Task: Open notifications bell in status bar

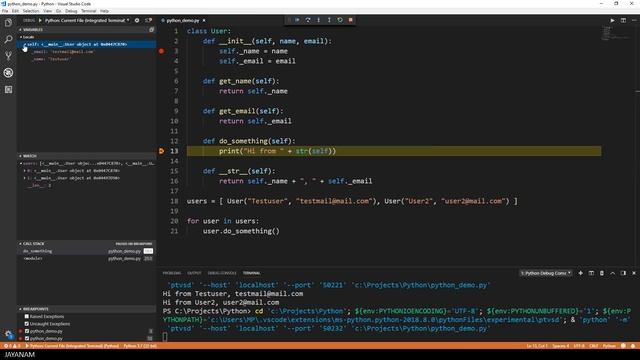Action: (x=633, y=346)
